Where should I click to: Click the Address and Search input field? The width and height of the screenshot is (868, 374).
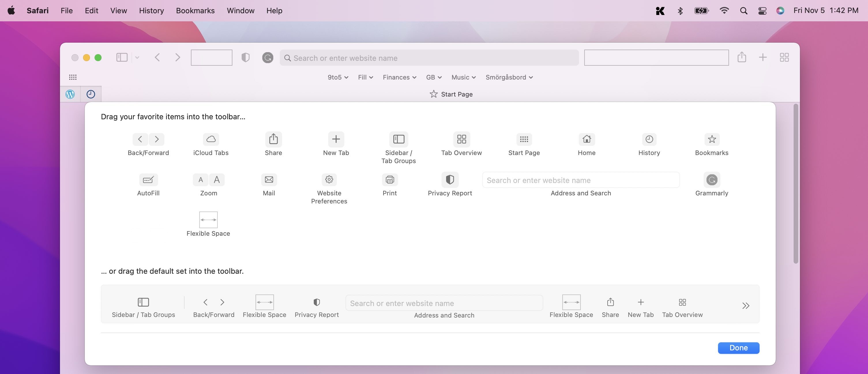pyautogui.click(x=581, y=180)
